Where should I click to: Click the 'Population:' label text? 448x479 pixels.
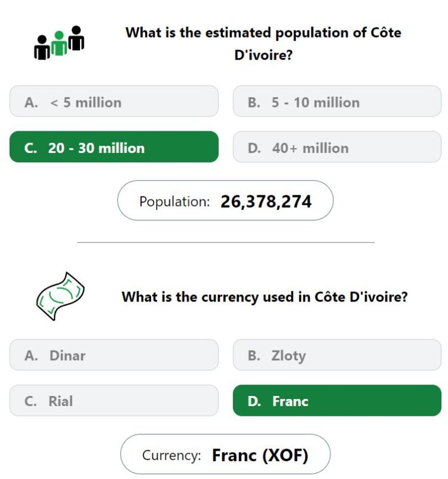(x=174, y=202)
